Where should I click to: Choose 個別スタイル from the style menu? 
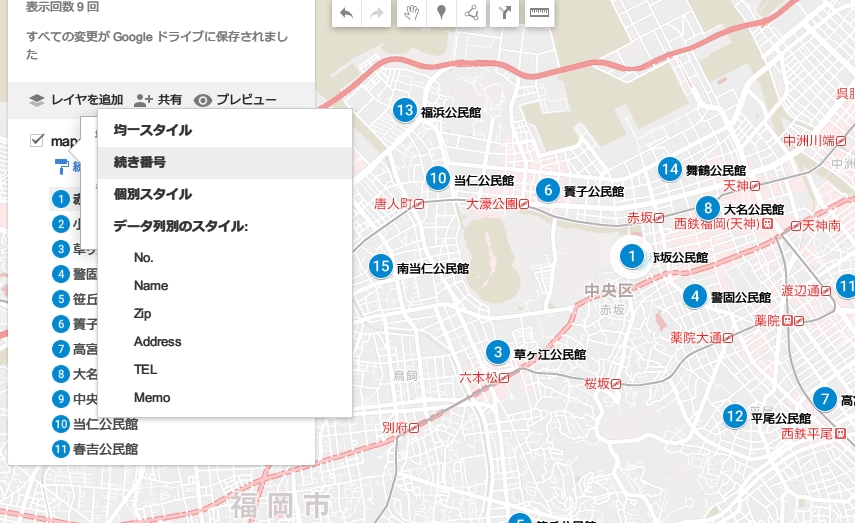click(x=152, y=194)
